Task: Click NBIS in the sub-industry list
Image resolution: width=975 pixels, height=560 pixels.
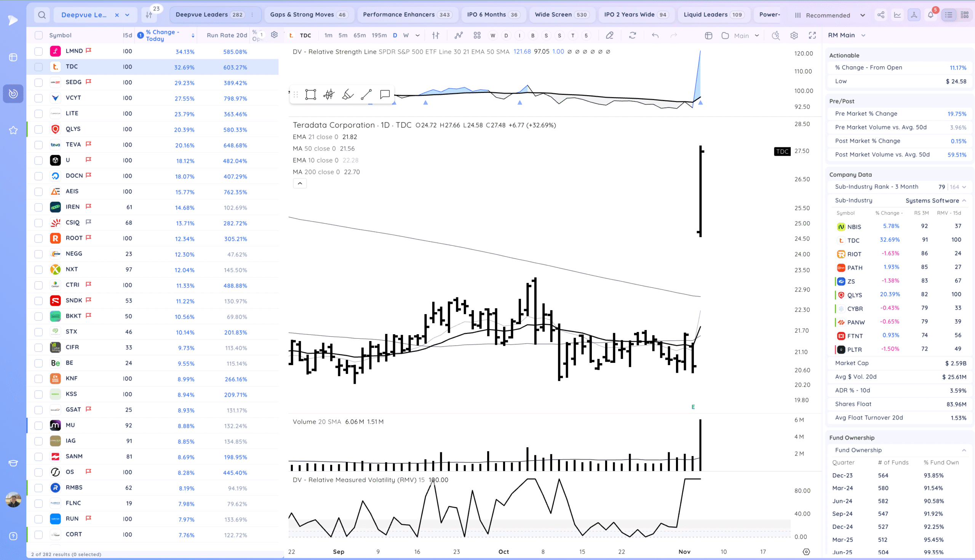Action: tap(854, 227)
